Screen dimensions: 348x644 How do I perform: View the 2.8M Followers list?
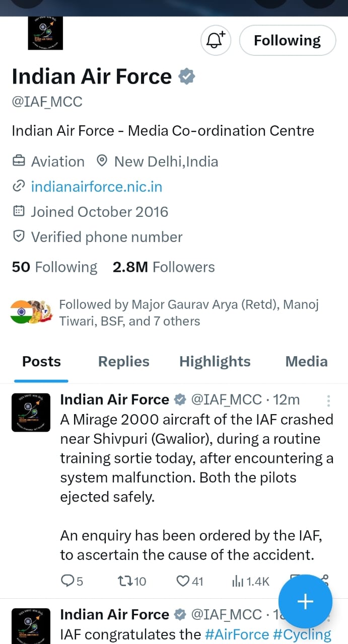[164, 267]
